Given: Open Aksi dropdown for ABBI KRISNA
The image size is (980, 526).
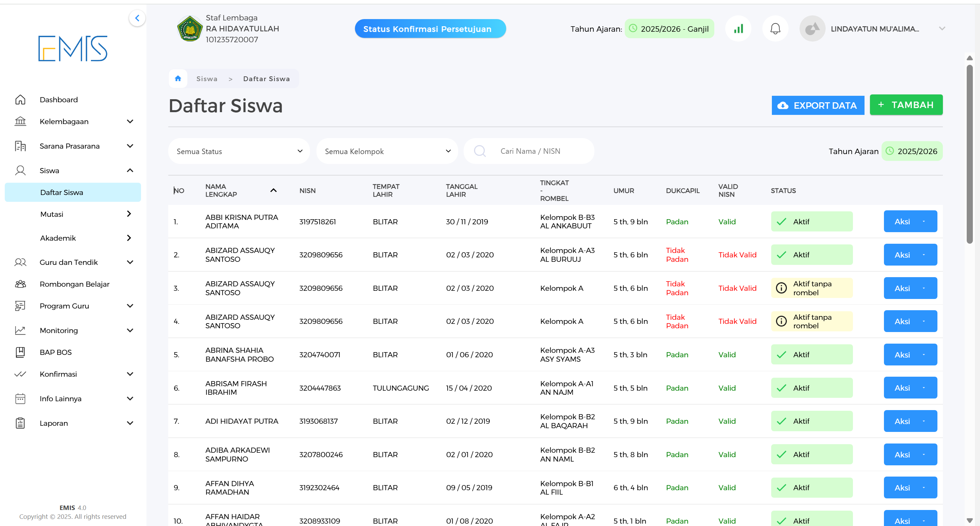Looking at the screenshot, I should 910,222.
